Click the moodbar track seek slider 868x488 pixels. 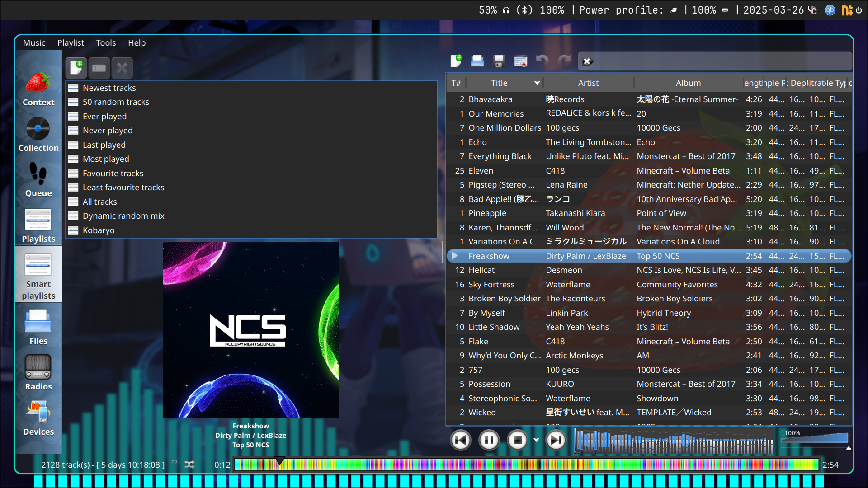click(527, 465)
